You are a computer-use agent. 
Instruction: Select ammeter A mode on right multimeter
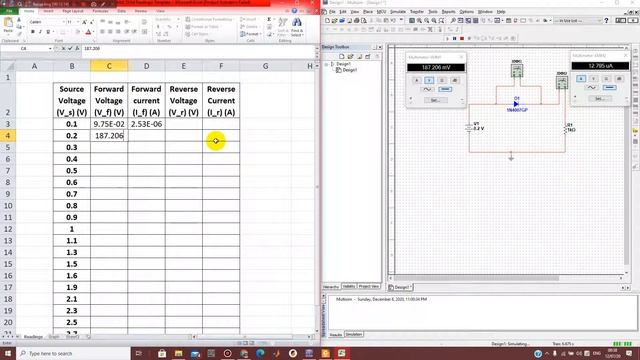coord(581,79)
